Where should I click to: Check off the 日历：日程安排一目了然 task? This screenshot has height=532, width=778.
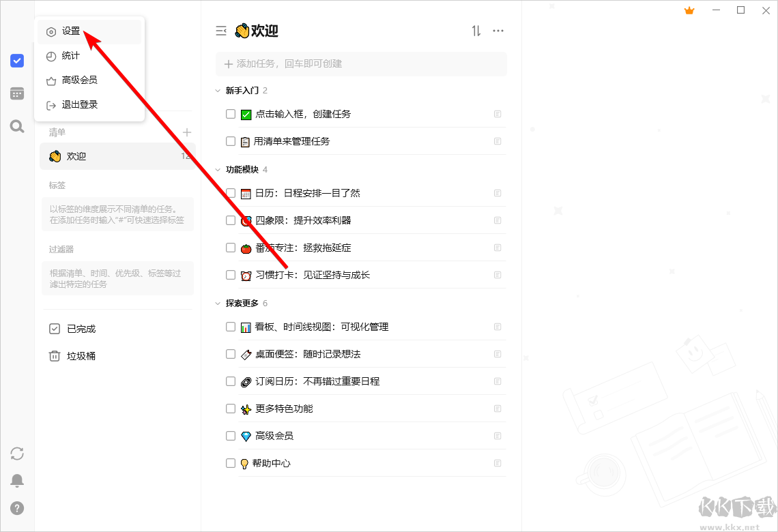click(230, 193)
